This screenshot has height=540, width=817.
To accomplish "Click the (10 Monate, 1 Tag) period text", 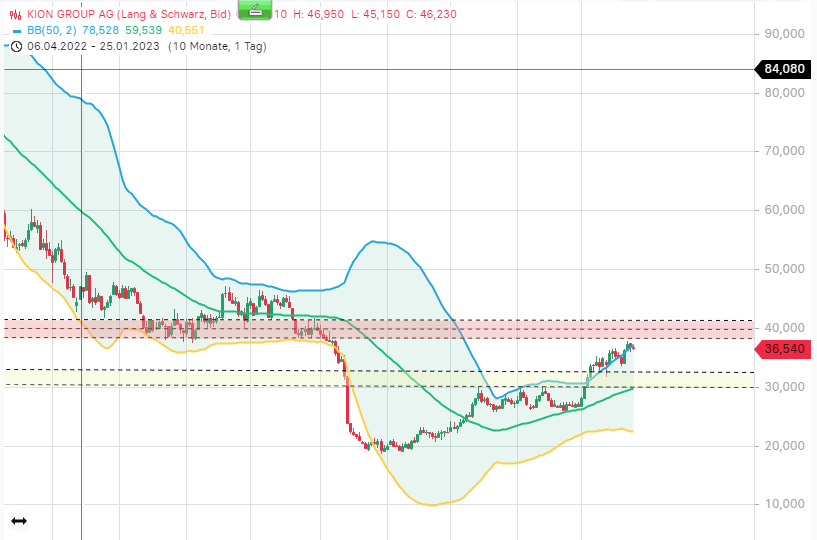I will click(x=217, y=46).
